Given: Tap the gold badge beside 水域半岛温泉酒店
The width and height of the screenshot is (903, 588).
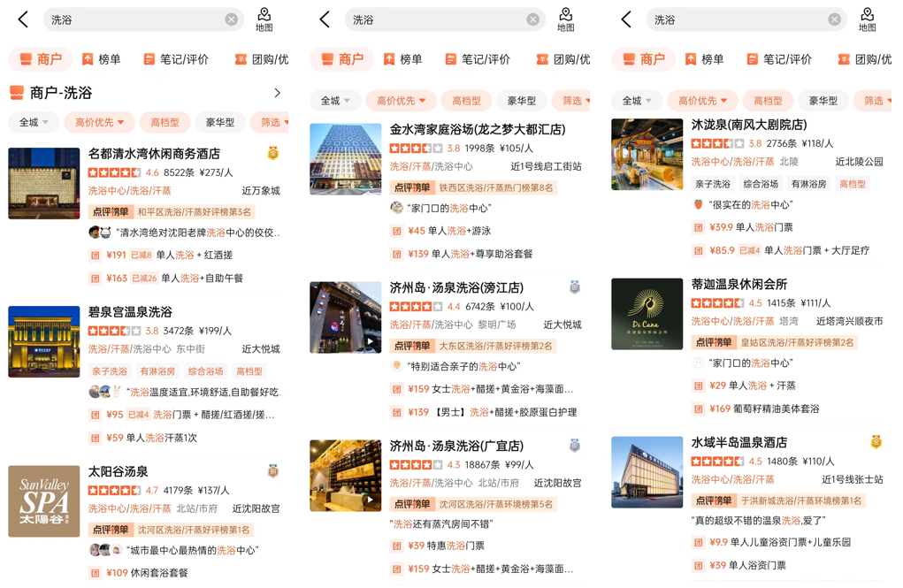Looking at the screenshot, I should tap(876, 442).
